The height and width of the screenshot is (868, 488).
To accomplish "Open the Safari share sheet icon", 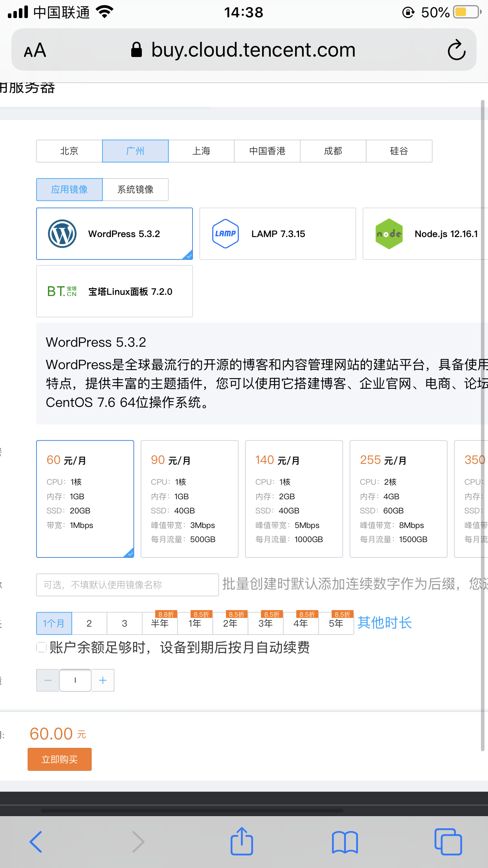I will tap(242, 841).
